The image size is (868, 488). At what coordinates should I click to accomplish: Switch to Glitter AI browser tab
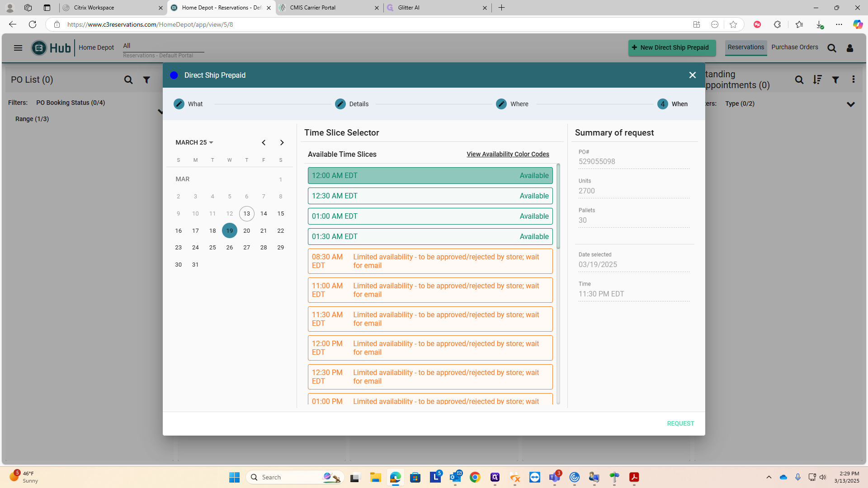click(x=438, y=8)
